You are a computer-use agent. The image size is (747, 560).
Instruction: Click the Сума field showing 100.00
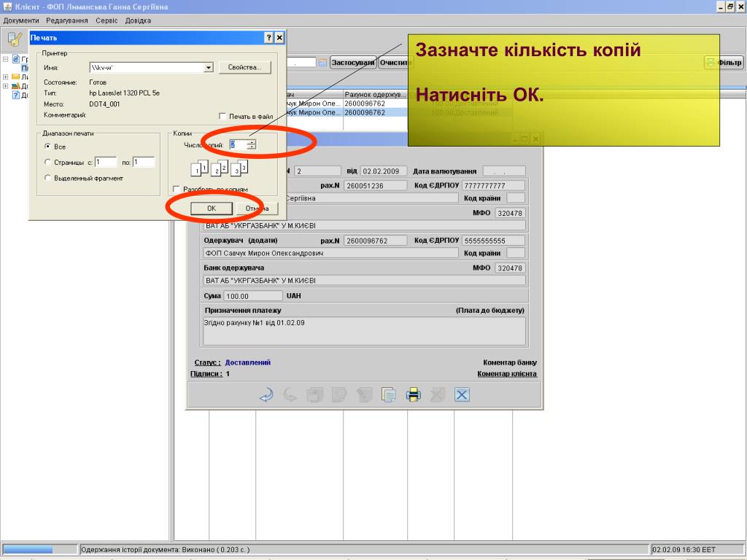click(x=253, y=296)
